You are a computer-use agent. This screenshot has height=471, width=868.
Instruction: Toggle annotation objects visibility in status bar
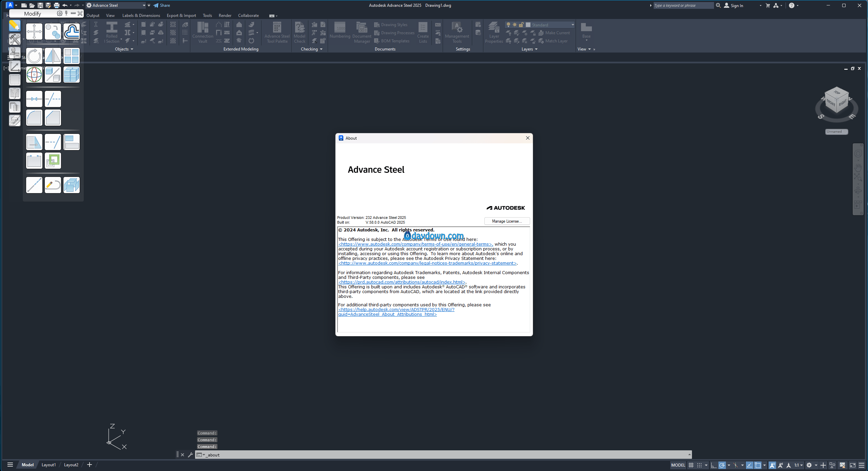(x=772, y=465)
